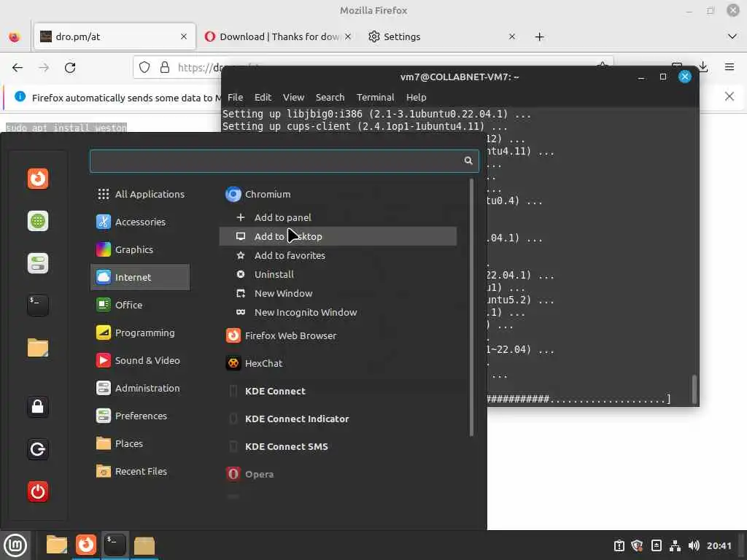Image resolution: width=747 pixels, height=560 pixels.
Task: Open the Terminal Edit menu
Action: pyautogui.click(x=263, y=97)
